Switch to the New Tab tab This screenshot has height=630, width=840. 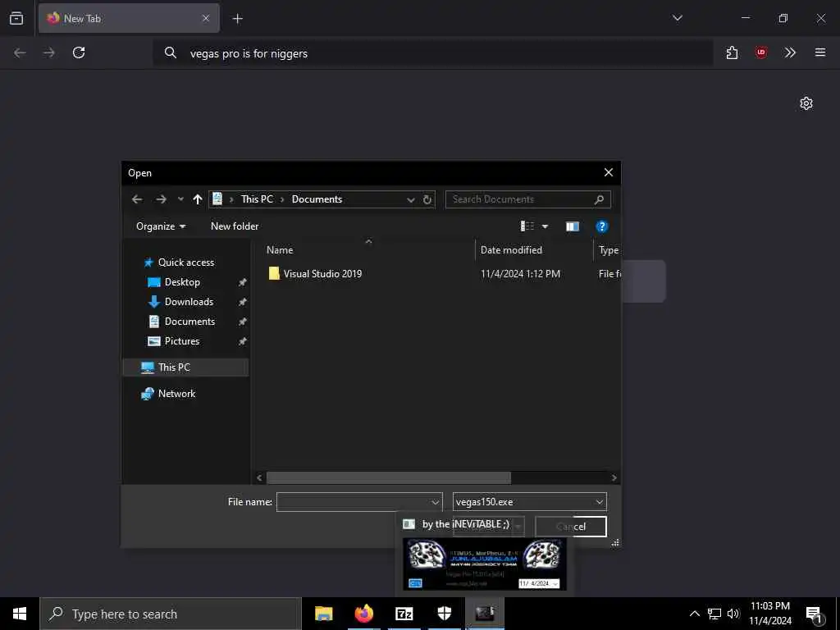(129, 18)
